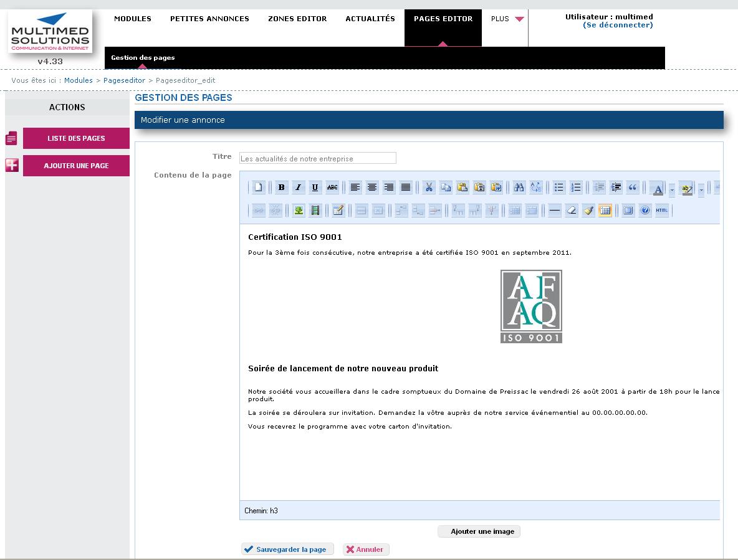Save with Sauvegarder la page button

287,549
